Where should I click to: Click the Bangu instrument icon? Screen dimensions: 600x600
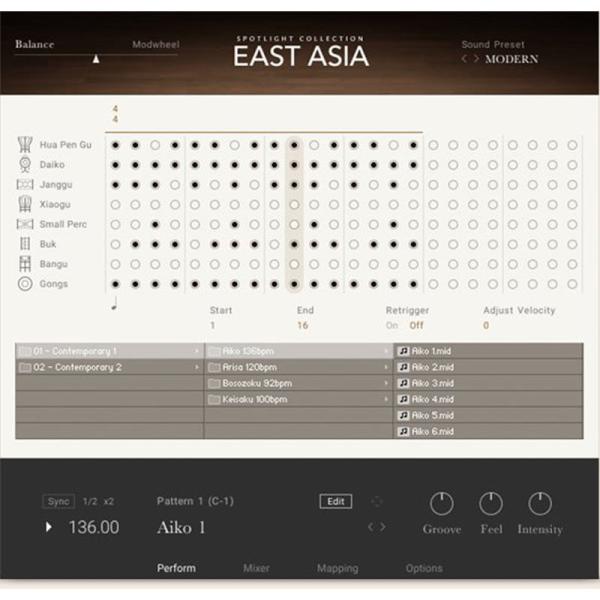24,264
